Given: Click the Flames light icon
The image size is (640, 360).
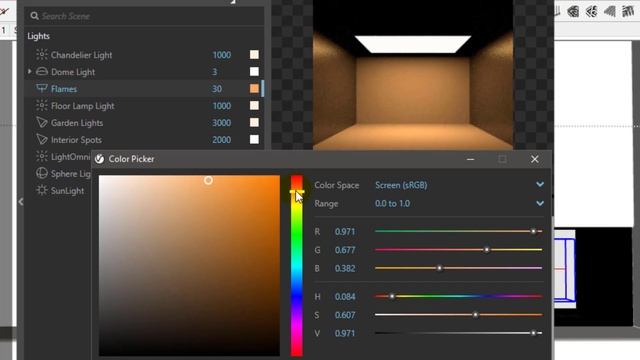Looking at the screenshot, I should (42, 89).
